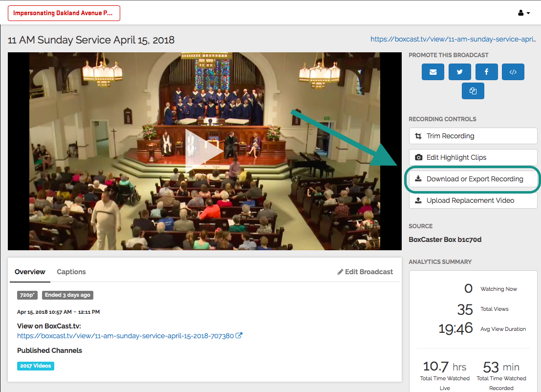Image resolution: width=541 pixels, height=392 pixels.
Task: Click the external link icon beside BoxCast URL
Action: click(x=239, y=336)
